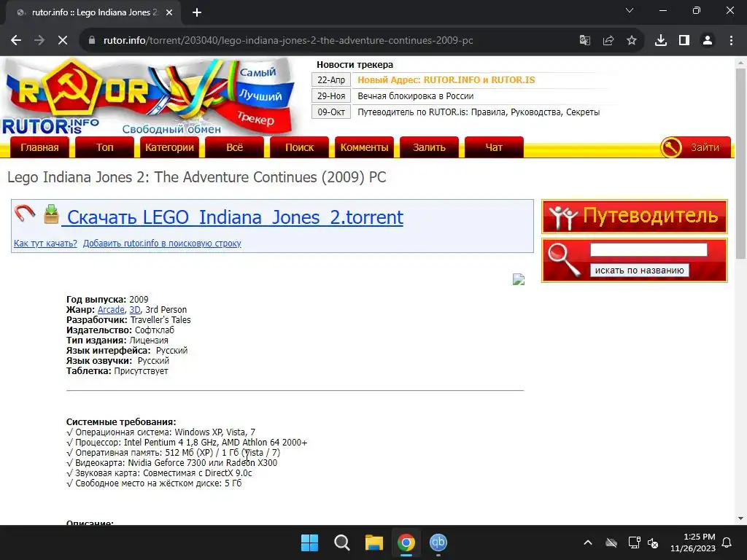Open Windows taskbar search
Image resolution: width=747 pixels, height=560 pixels.
(341, 542)
